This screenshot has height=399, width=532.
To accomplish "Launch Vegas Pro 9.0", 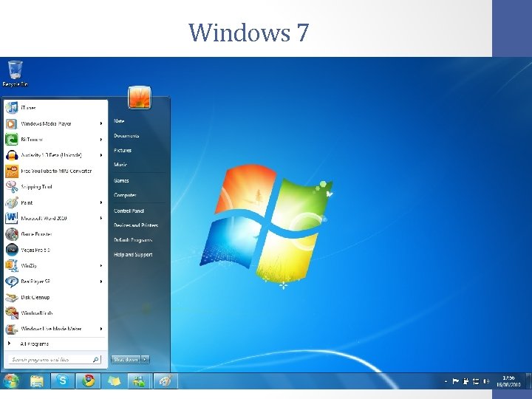I will coord(56,250).
